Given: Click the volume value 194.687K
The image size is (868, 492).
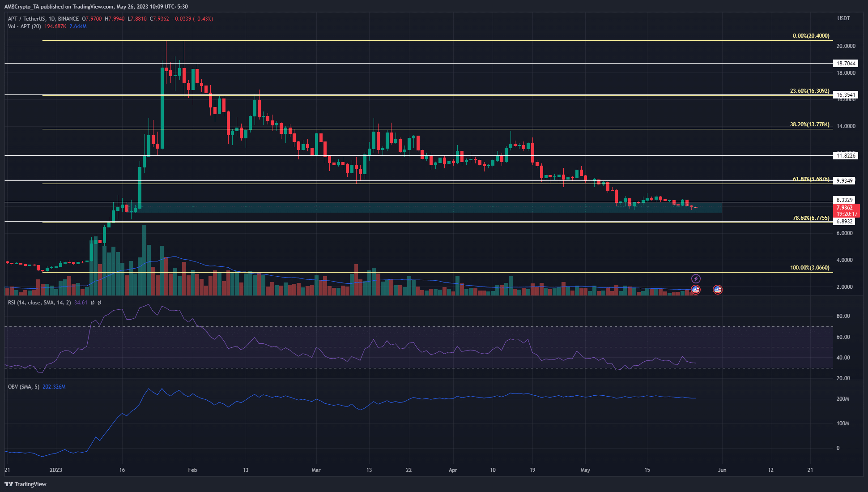Looking at the screenshot, I should 55,26.
